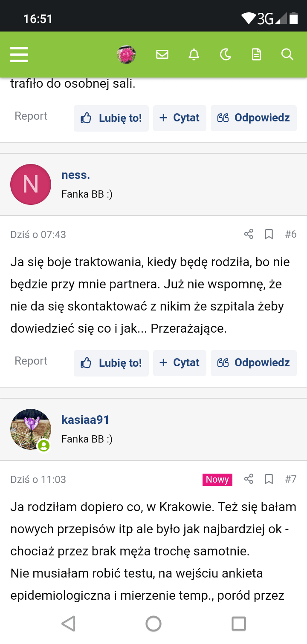The width and height of the screenshot is (307, 644).
Task: Share post #6 via share icon
Action: tap(249, 234)
